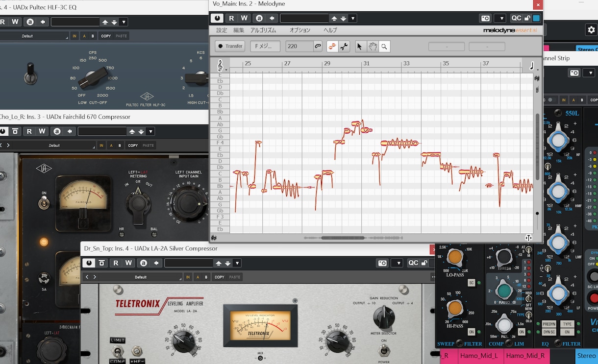Toggle IN button in Pultec HLF-3C toolbar
Viewport: 598px width, 364px height.
[75, 36]
